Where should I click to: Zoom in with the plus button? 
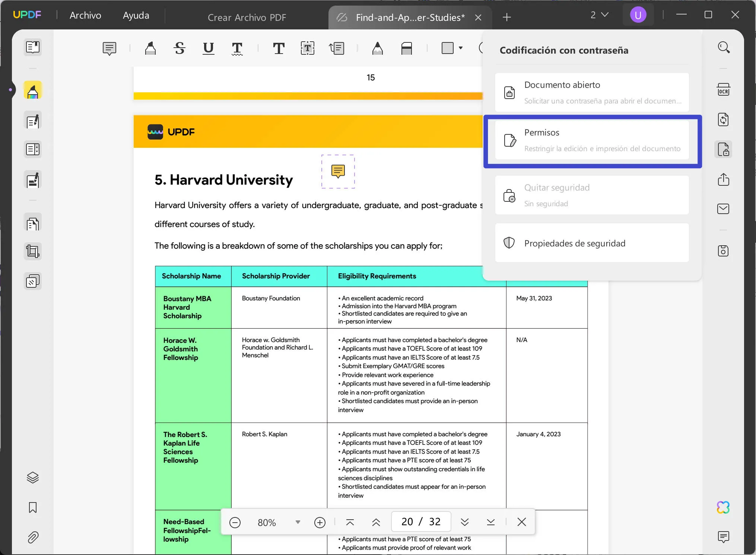[x=320, y=522]
